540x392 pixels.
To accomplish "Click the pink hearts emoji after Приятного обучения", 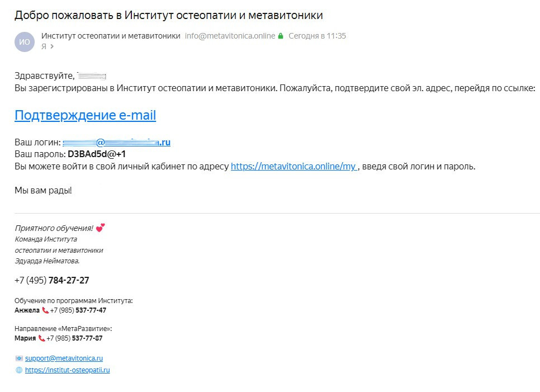I will click(100, 228).
